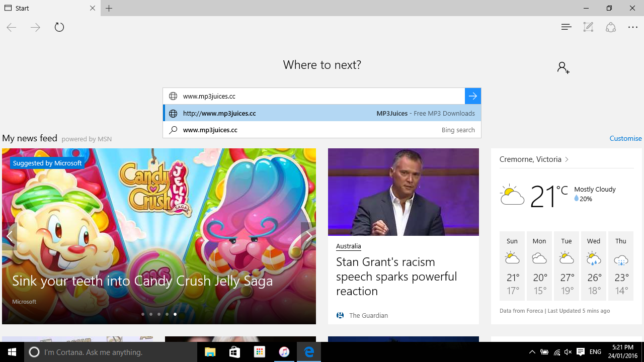
Task: Create a Web Note
Action: [588, 27]
